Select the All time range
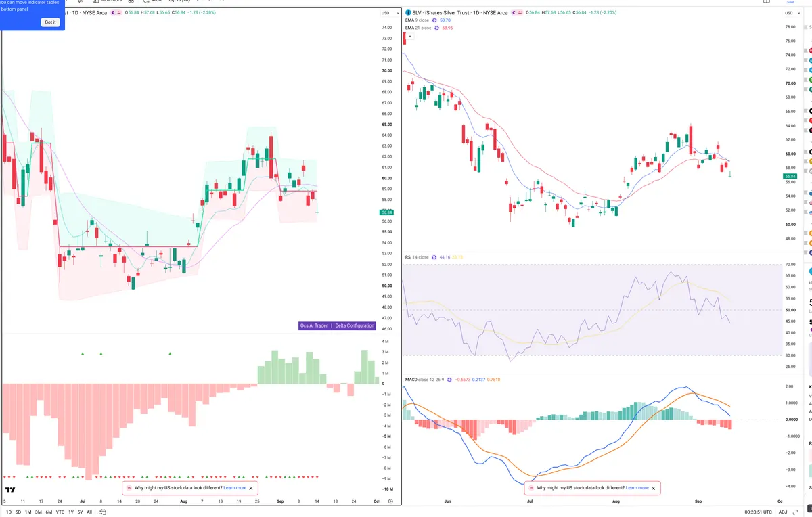This screenshot has width=812, height=517. click(89, 512)
